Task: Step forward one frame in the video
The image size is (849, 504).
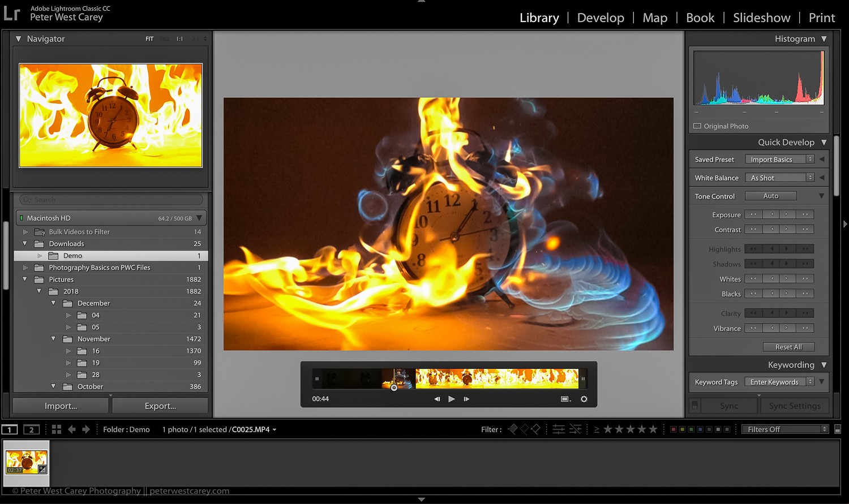Action: click(x=466, y=399)
